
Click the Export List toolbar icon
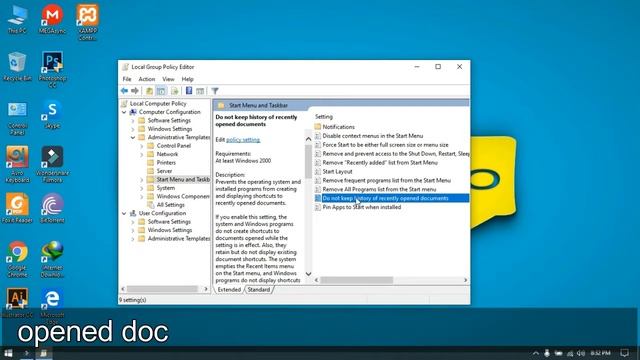tap(175, 91)
